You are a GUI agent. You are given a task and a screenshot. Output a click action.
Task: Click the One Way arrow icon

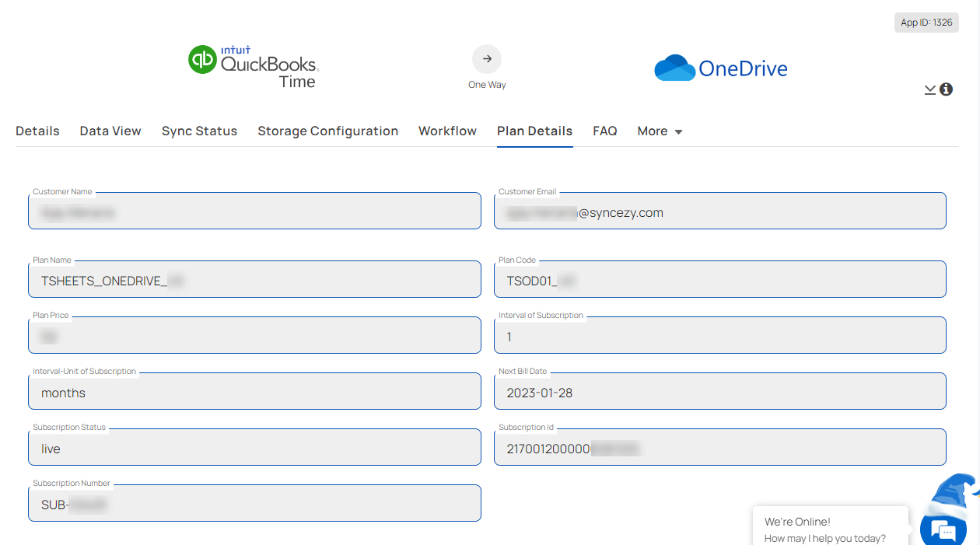pos(487,59)
